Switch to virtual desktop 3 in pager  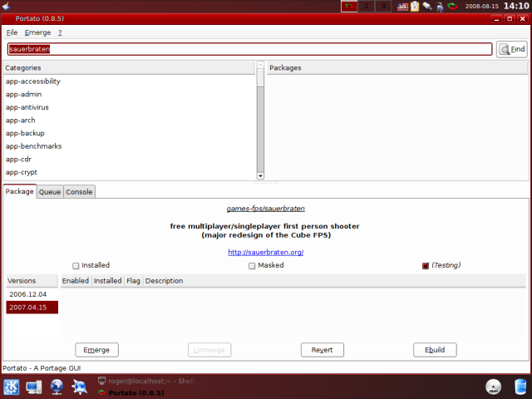click(383, 6)
